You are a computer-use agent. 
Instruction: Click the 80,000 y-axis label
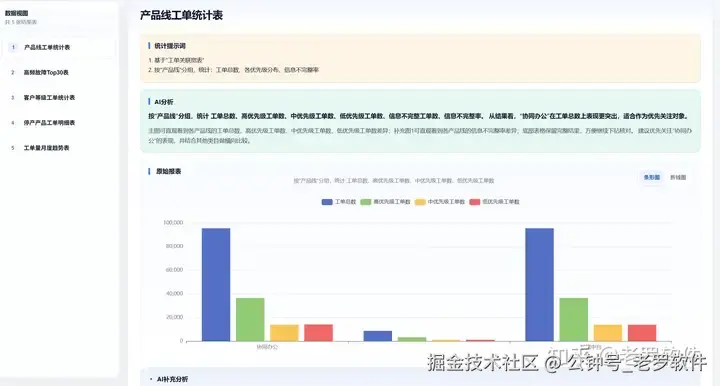click(x=174, y=246)
